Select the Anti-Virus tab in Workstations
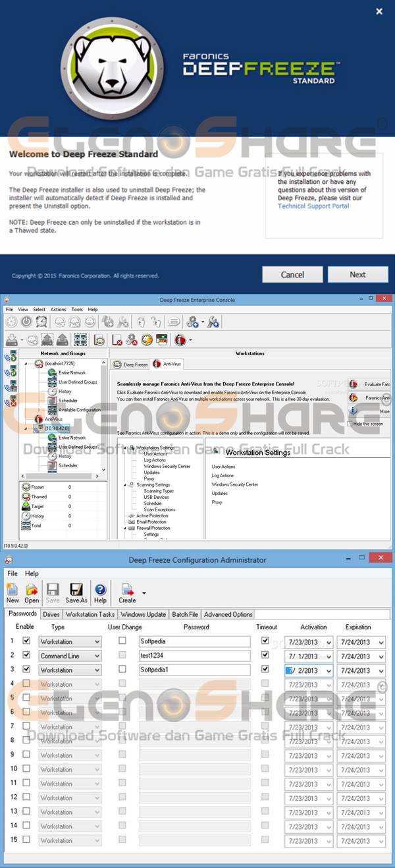The height and width of the screenshot is (868, 395). (x=167, y=364)
